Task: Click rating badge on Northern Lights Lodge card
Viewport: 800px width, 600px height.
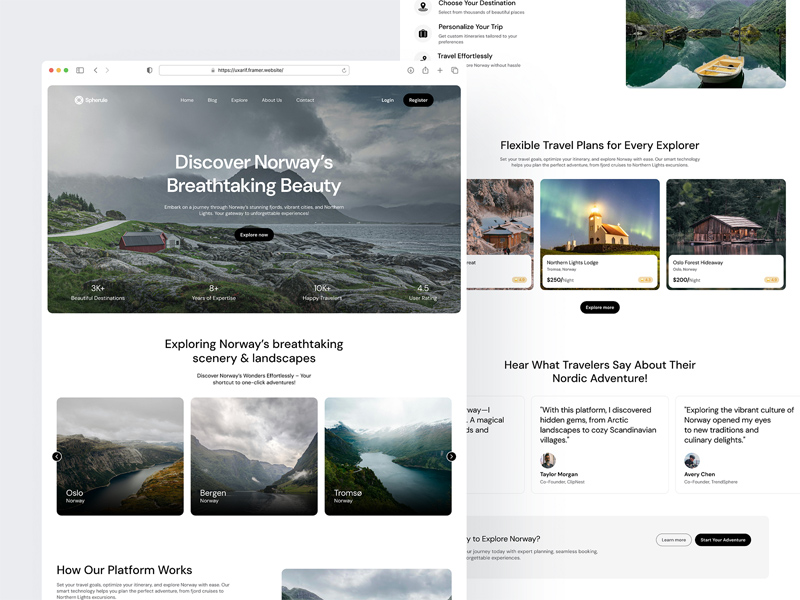Action: pyautogui.click(x=645, y=280)
